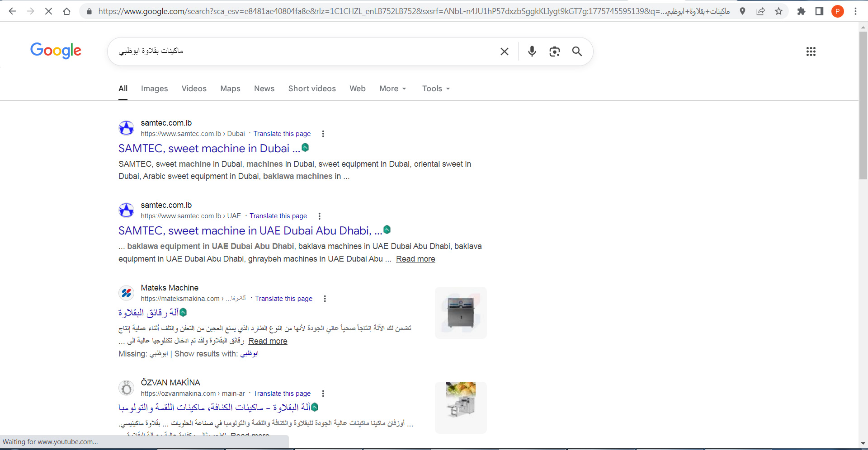Image resolution: width=868 pixels, height=450 pixels.
Task: Click the magnifier search button
Action: (577, 52)
